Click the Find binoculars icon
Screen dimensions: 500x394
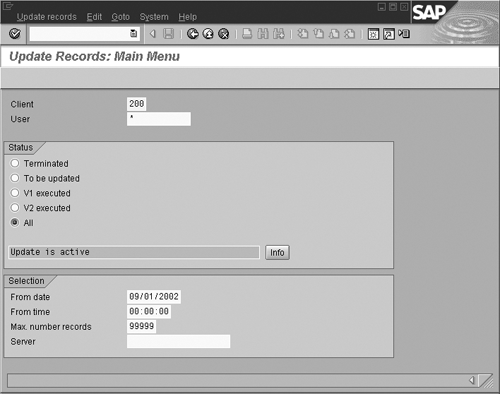click(x=263, y=34)
